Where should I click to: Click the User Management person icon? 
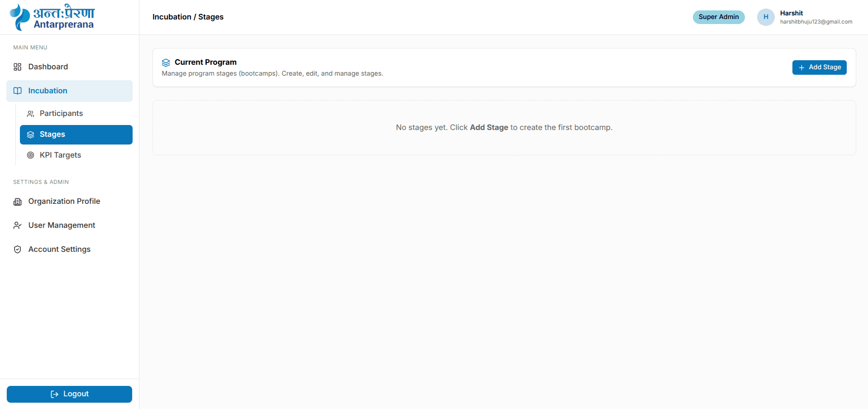(18, 226)
